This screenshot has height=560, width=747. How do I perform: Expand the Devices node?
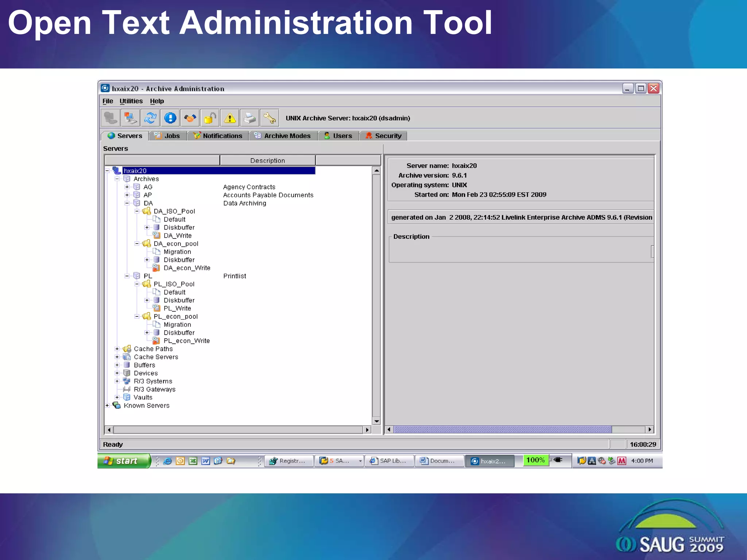click(117, 373)
